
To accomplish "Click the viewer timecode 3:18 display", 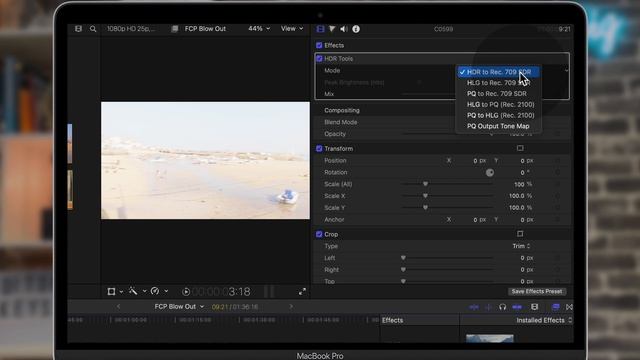I will (221, 292).
